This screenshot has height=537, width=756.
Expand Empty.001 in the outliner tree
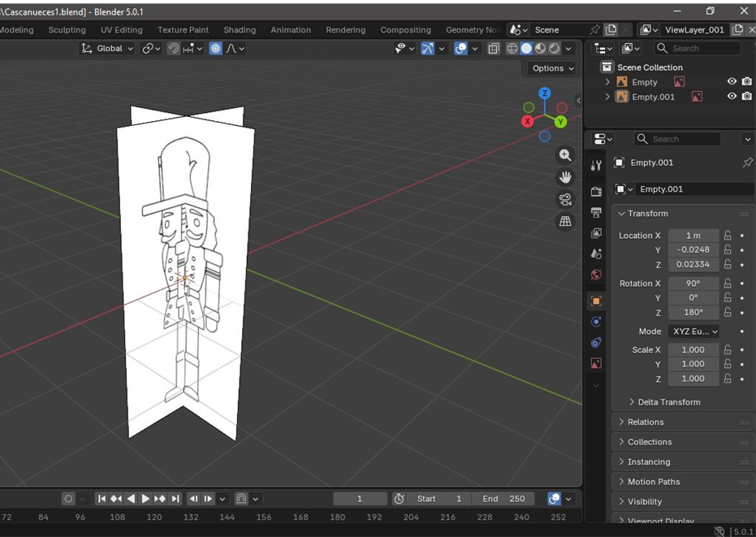click(x=607, y=97)
